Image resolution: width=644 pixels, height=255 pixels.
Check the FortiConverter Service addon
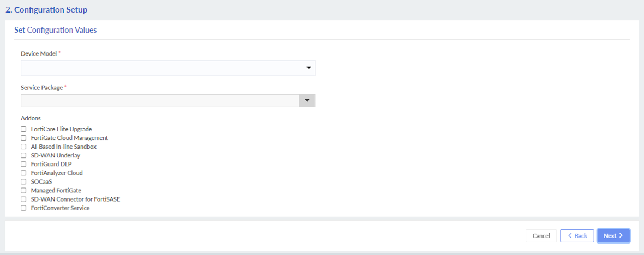pos(23,208)
